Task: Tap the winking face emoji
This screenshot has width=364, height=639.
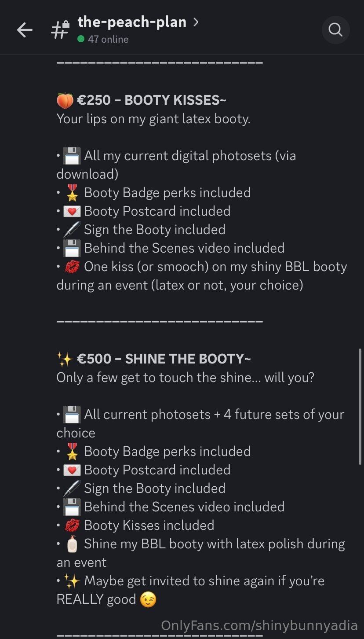Action: coord(148,599)
